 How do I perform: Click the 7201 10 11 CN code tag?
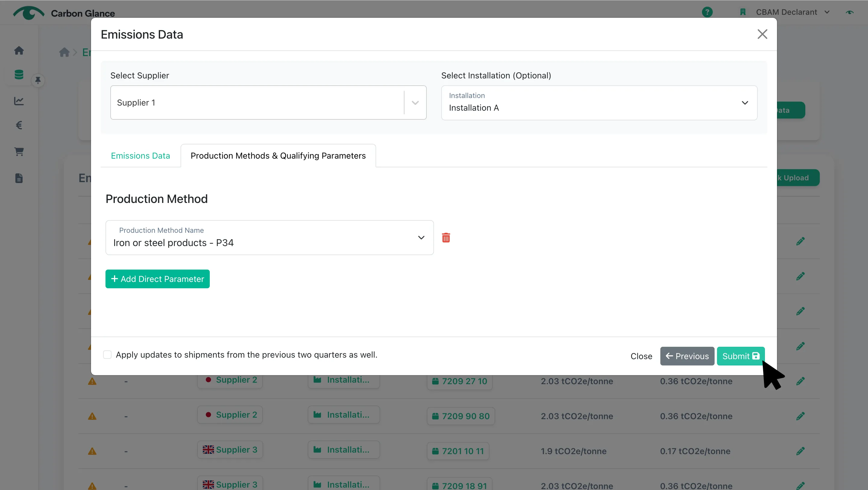[x=458, y=451]
